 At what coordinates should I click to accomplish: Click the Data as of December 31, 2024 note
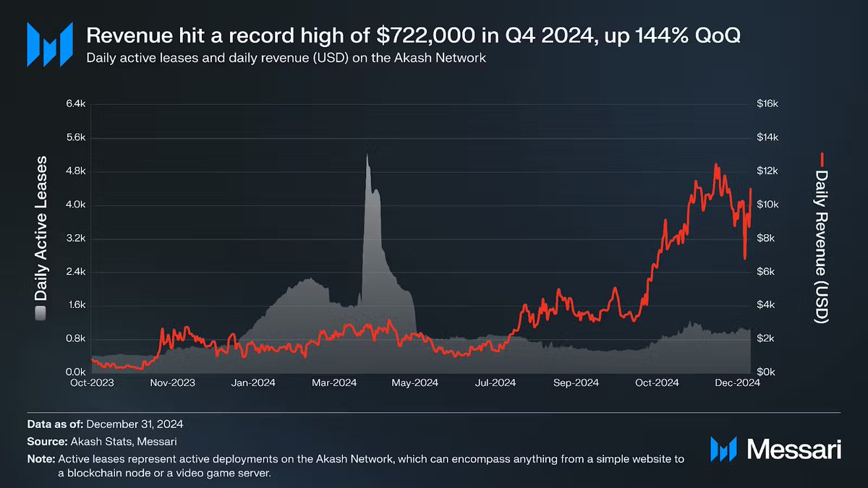[104, 424]
